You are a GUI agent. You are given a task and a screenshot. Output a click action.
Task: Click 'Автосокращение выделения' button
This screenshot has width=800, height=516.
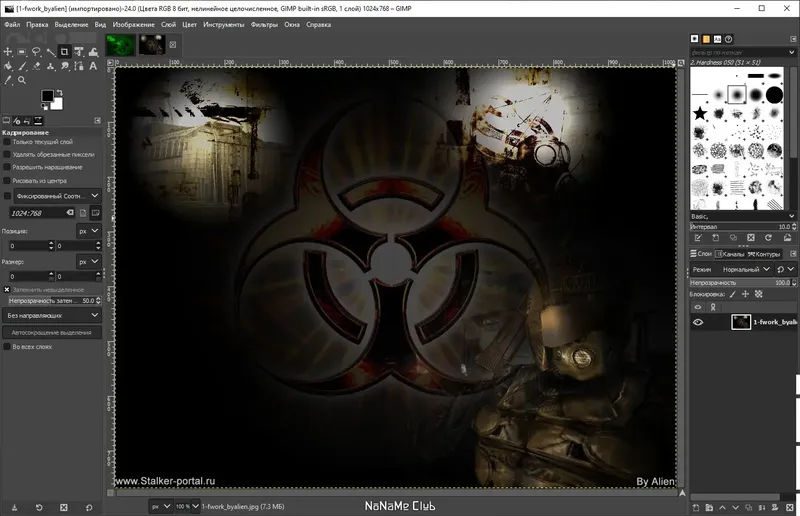point(52,332)
